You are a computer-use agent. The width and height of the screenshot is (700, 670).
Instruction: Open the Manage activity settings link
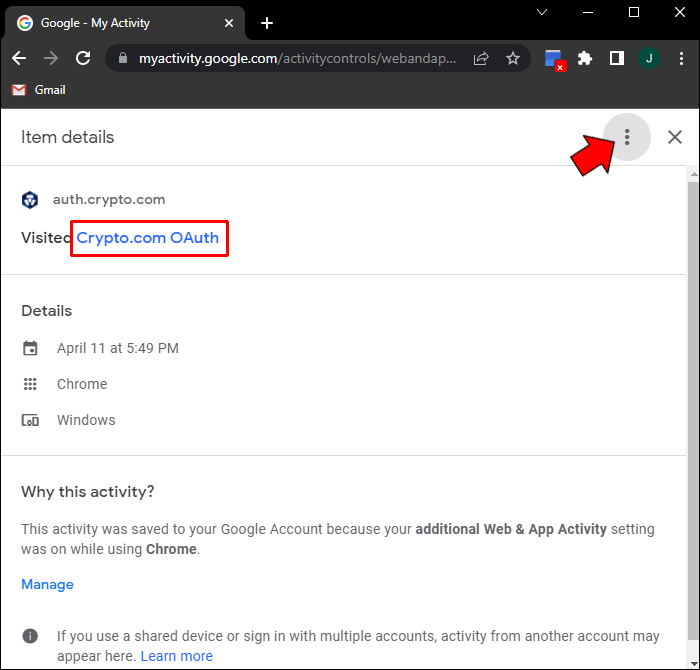tap(47, 584)
